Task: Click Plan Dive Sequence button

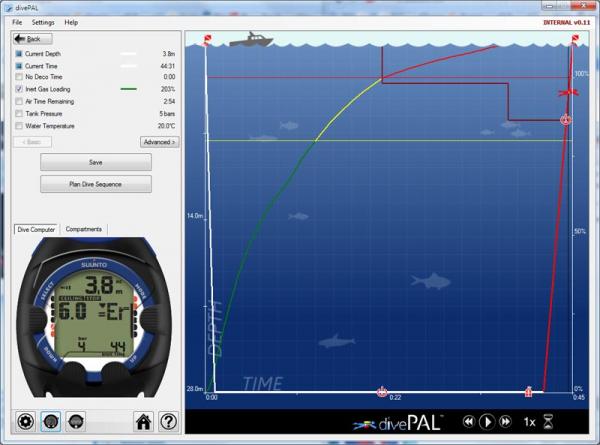Action: click(96, 184)
